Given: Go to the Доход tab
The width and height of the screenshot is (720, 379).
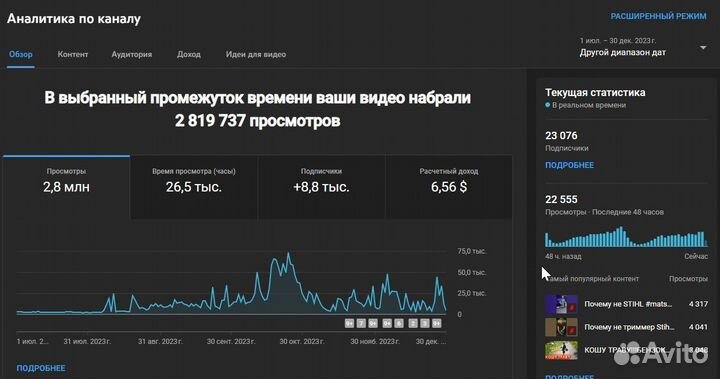Looking at the screenshot, I should click(x=189, y=54).
